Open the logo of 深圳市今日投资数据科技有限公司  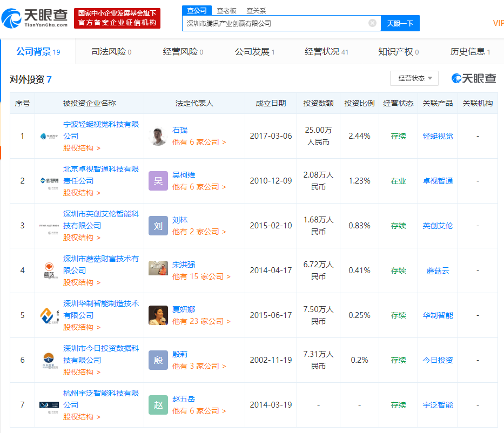tap(49, 360)
